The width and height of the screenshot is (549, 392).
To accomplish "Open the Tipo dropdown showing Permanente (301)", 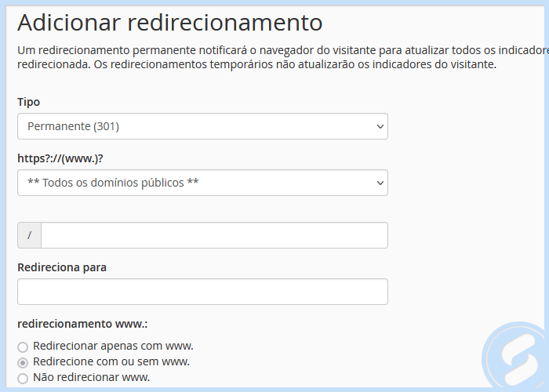I will click(202, 126).
